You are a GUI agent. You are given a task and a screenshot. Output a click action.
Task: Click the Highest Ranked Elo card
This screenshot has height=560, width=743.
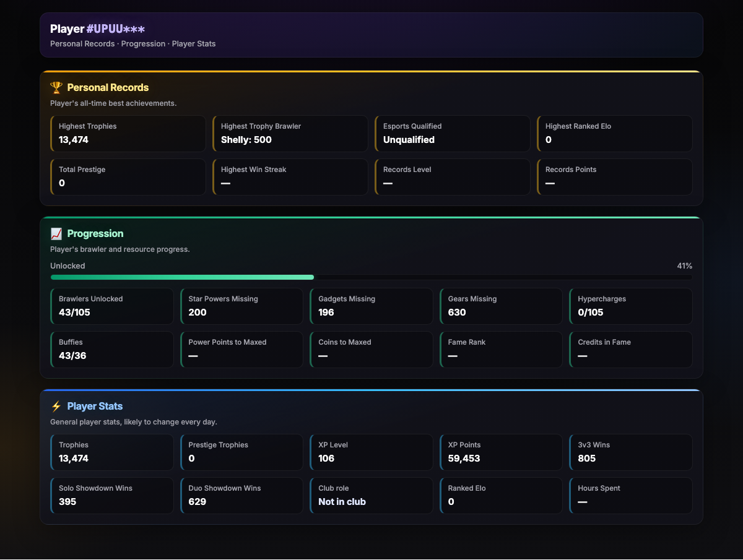point(615,134)
